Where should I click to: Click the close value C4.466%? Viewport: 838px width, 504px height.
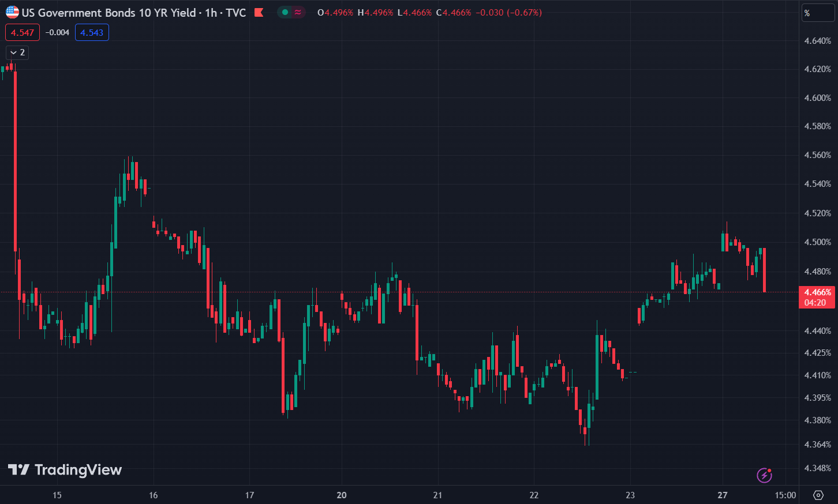coord(454,12)
